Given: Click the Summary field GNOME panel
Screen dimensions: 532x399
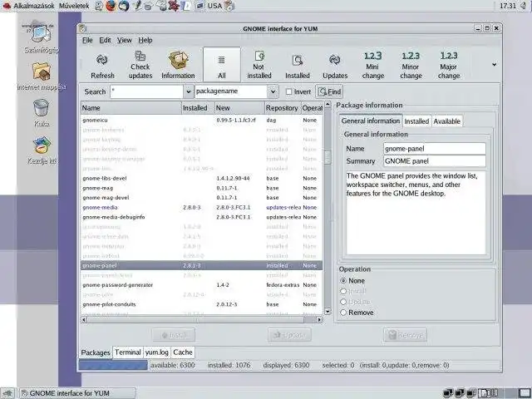Looking at the screenshot, I should (434, 161).
